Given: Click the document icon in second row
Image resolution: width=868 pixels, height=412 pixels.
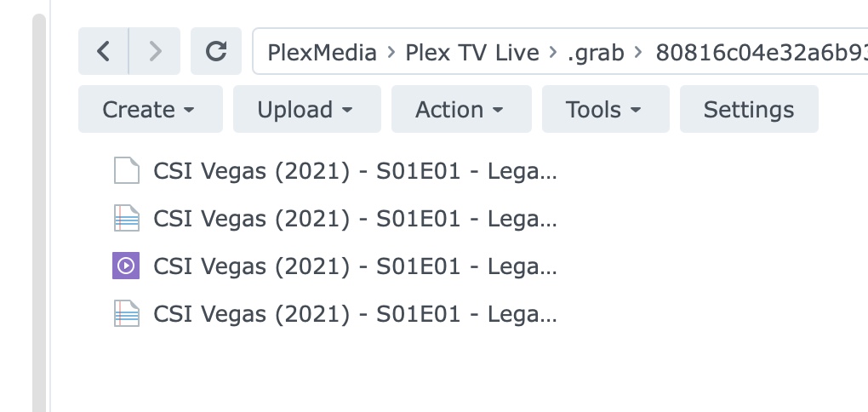Looking at the screenshot, I should (126, 219).
